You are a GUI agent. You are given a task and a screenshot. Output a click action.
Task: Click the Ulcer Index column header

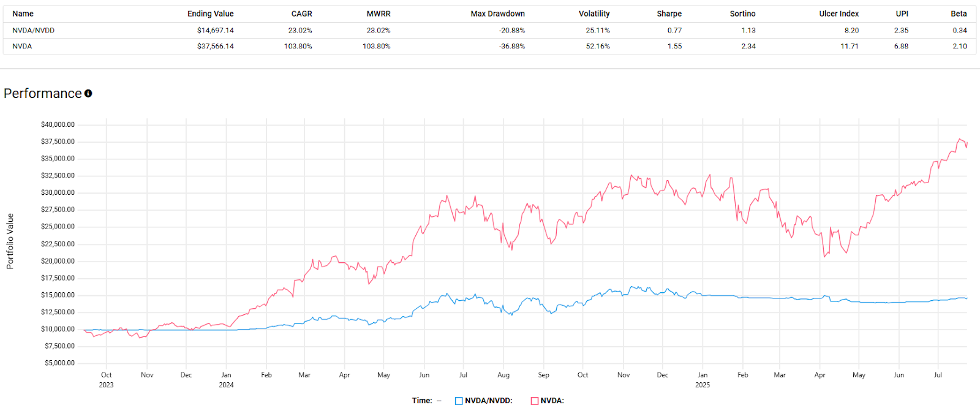(x=839, y=13)
